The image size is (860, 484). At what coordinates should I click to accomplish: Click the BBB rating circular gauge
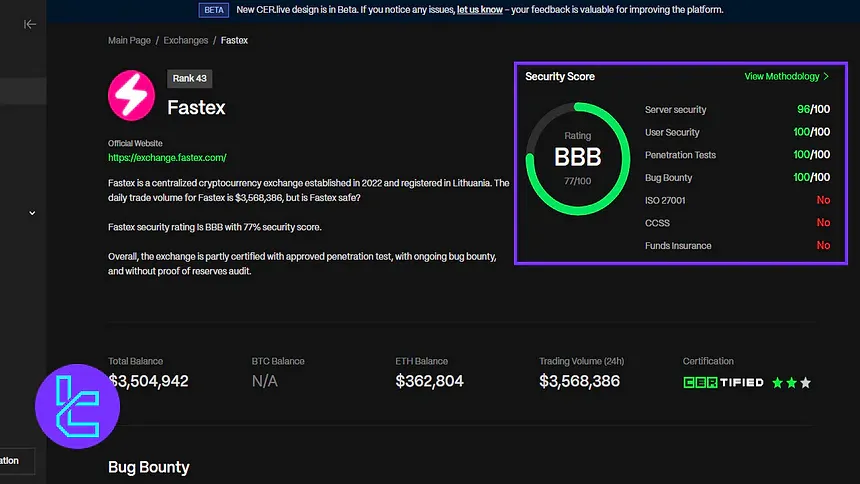point(578,159)
